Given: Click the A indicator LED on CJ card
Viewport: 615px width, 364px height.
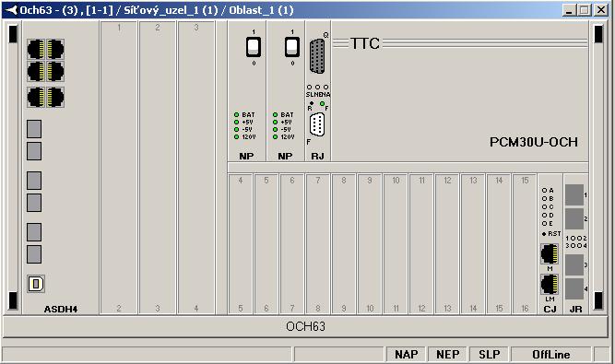Looking at the screenshot, I should (x=544, y=190).
